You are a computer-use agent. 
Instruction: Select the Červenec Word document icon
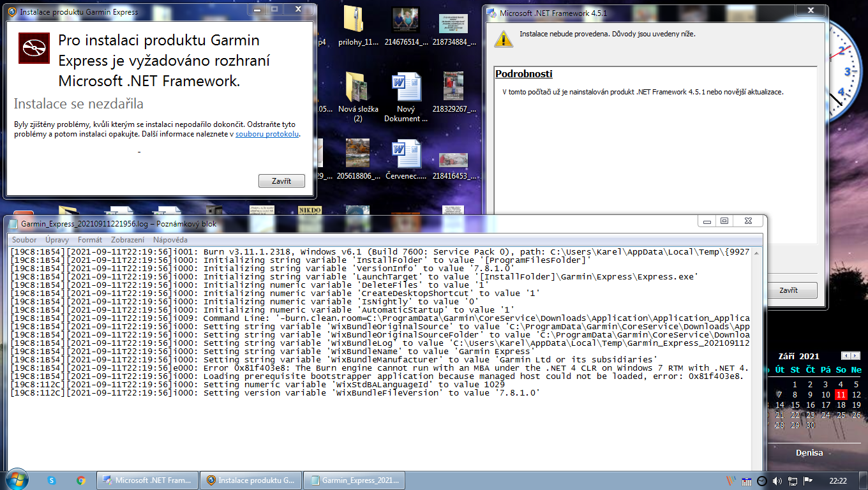(405, 160)
